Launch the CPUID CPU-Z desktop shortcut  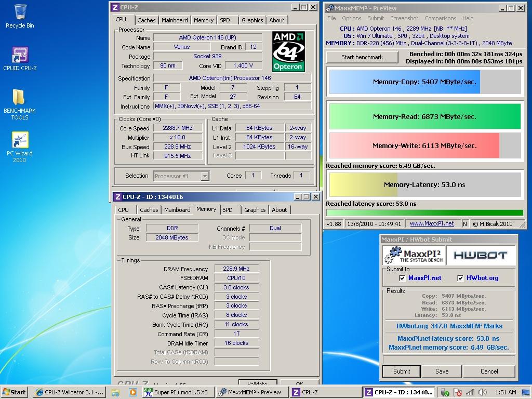click(x=20, y=58)
